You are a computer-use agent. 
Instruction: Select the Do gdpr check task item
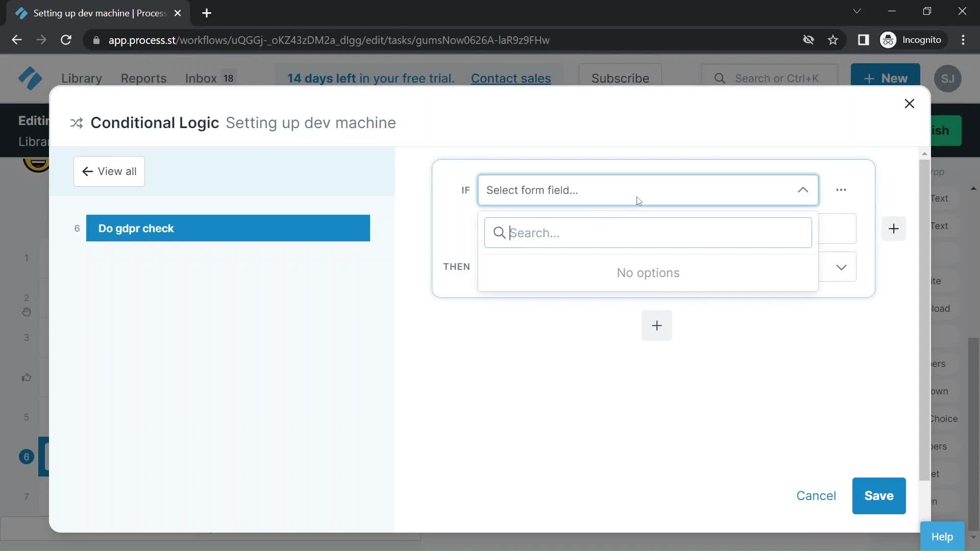click(x=228, y=228)
